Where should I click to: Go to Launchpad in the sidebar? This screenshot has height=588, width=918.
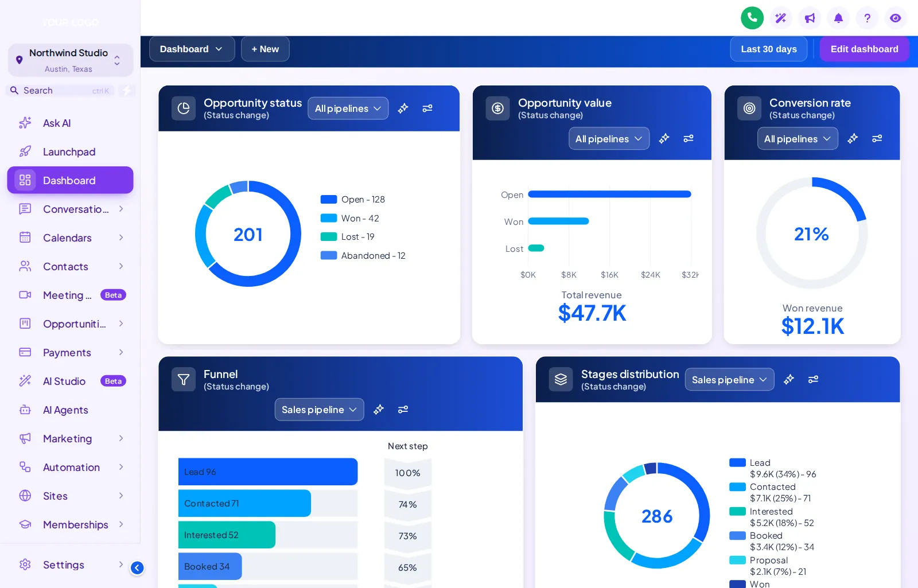(x=71, y=151)
